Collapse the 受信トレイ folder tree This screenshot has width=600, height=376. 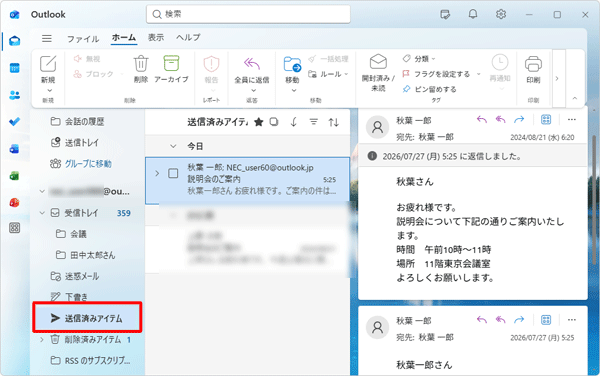pos(42,213)
